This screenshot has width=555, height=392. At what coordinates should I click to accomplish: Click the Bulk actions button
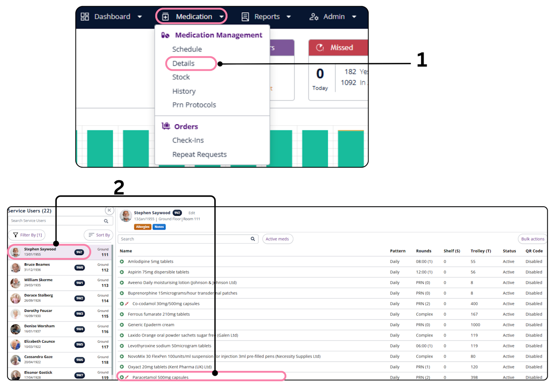coord(533,239)
